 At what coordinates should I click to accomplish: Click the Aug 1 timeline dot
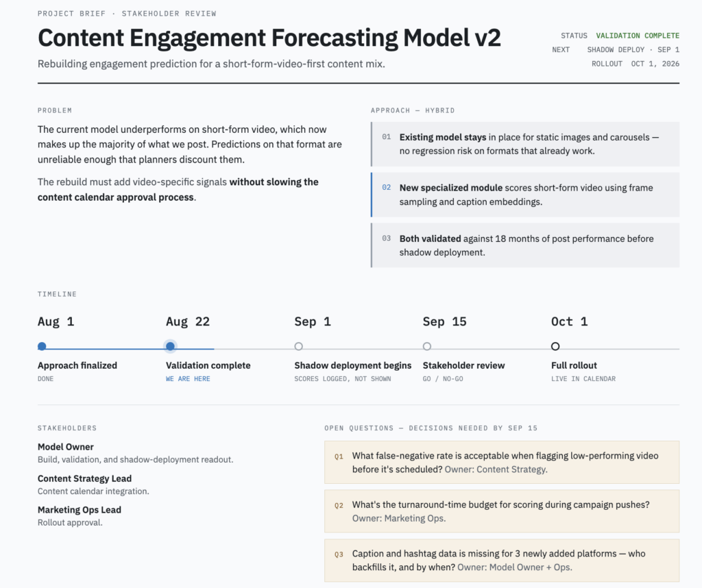point(42,346)
